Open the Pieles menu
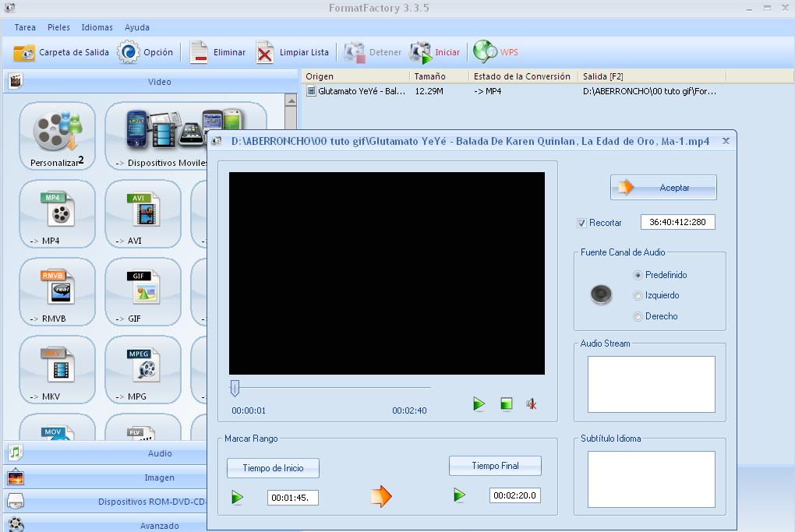 58,27
